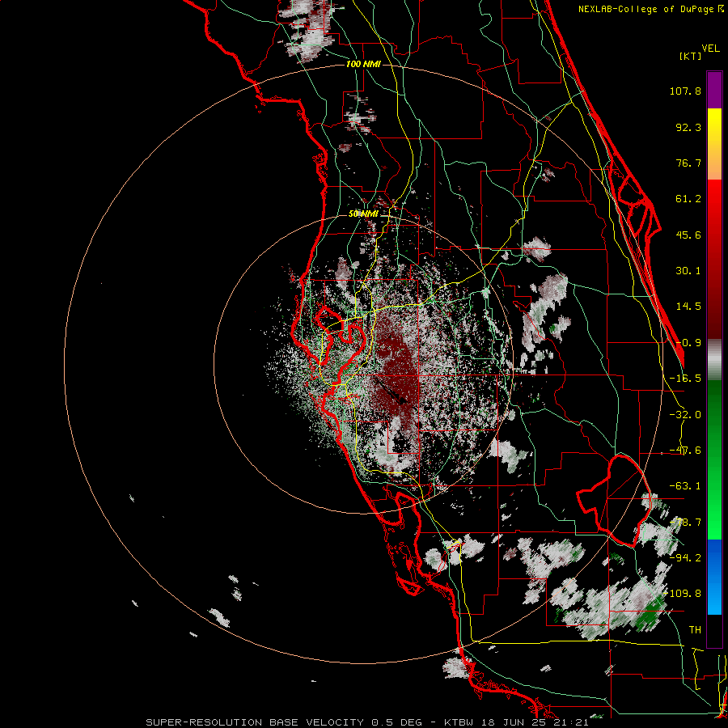
Task: Select the -63.1 legend value
Action: (x=685, y=486)
